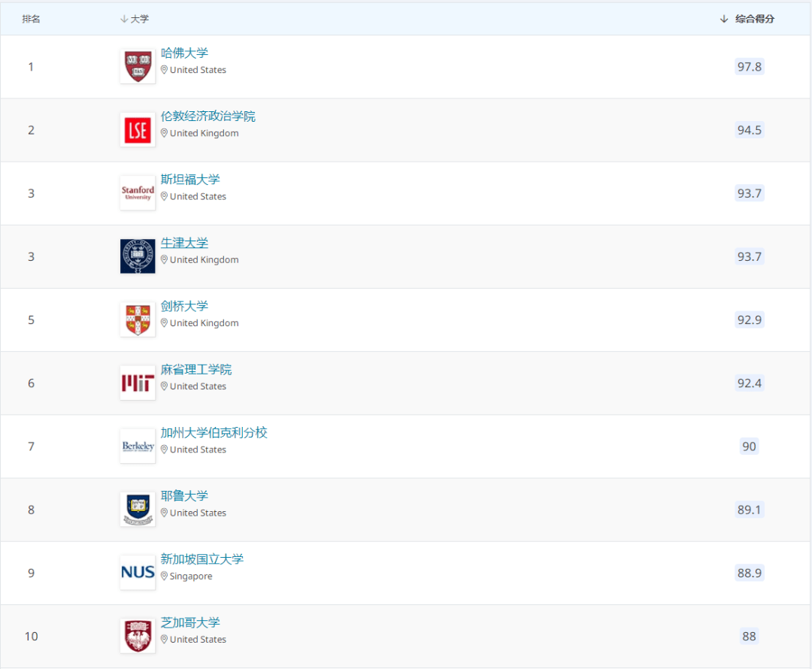The image size is (812, 669).
Task: Open 新加坡国立大学 link
Action: click(x=202, y=559)
